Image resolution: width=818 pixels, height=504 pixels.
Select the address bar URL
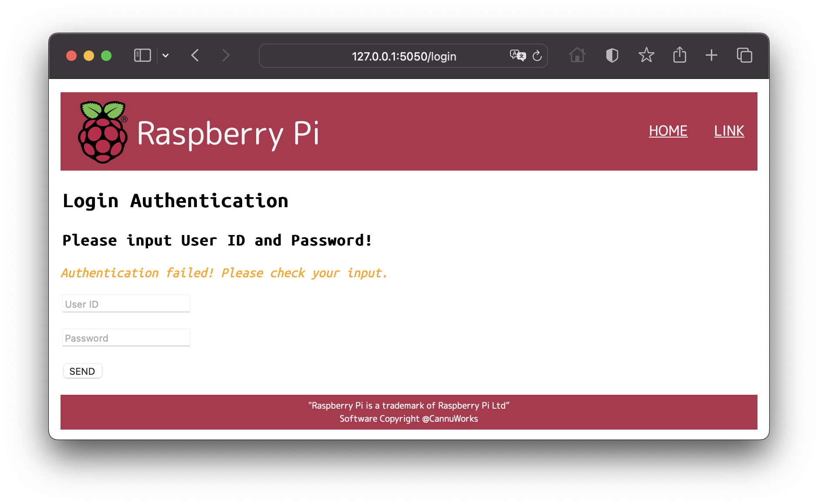[403, 56]
